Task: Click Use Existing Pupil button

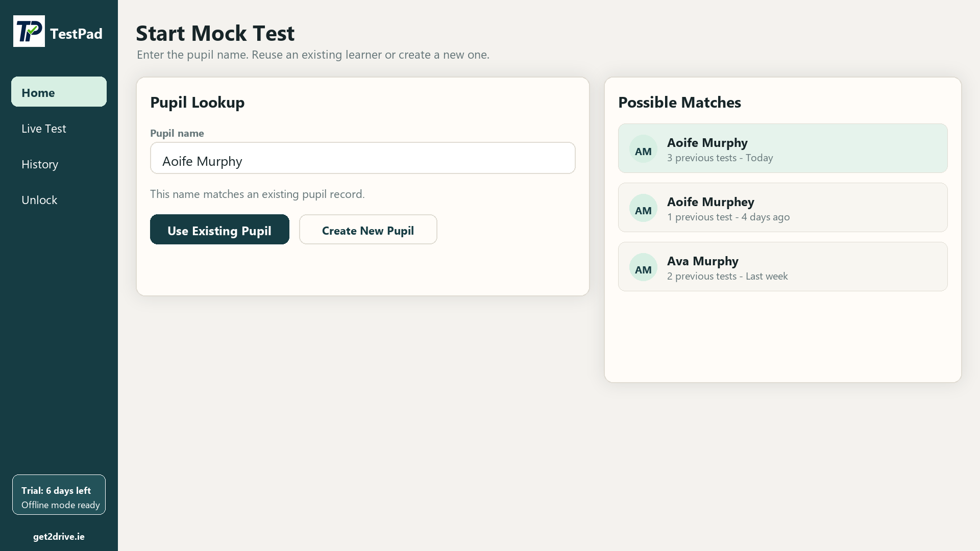Action: [219, 230]
